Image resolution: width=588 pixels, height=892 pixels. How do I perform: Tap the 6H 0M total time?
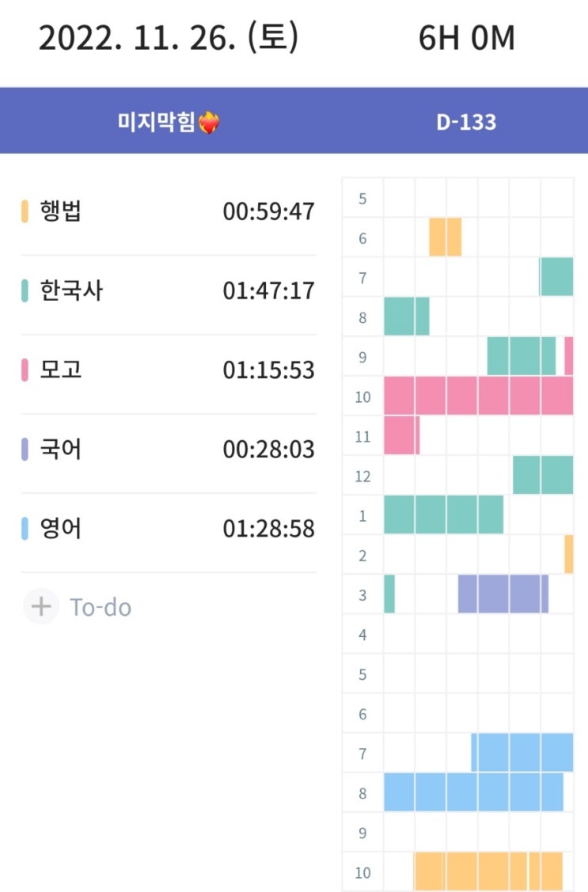point(467,39)
